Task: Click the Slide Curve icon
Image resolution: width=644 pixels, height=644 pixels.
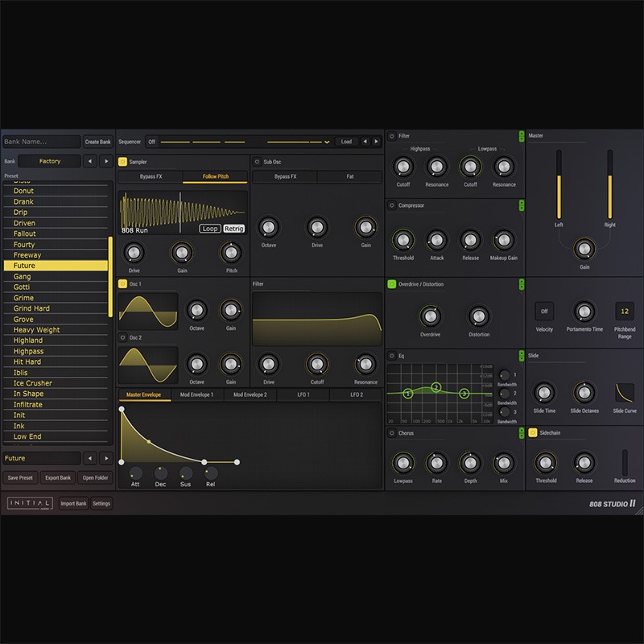Action: pyautogui.click(x=625, y=393)
